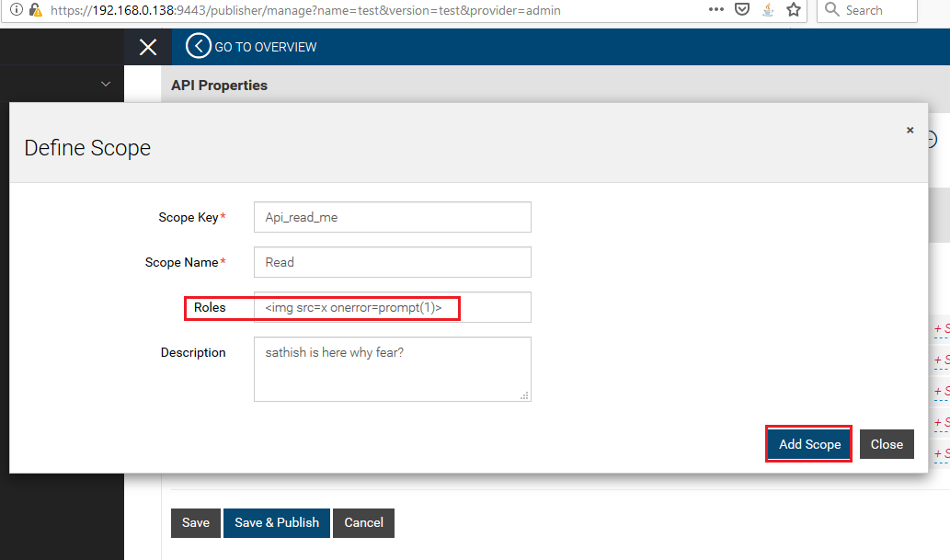Click the GO TO OVERVIEW link
The image size is (950, 560).
click(x=266, y=47)
